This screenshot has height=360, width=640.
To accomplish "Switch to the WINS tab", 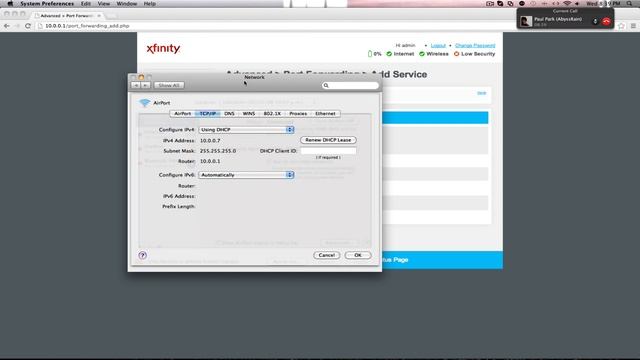I will [249, 113].
